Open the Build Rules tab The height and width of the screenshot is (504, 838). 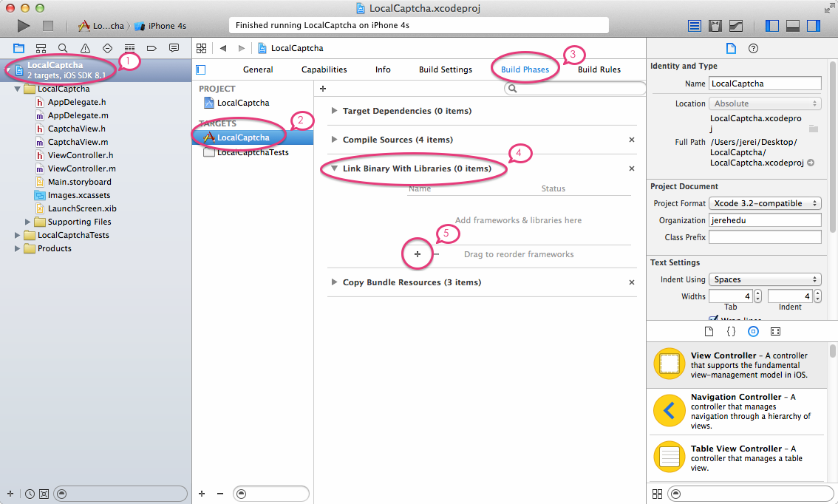click(x=599, y=69)
